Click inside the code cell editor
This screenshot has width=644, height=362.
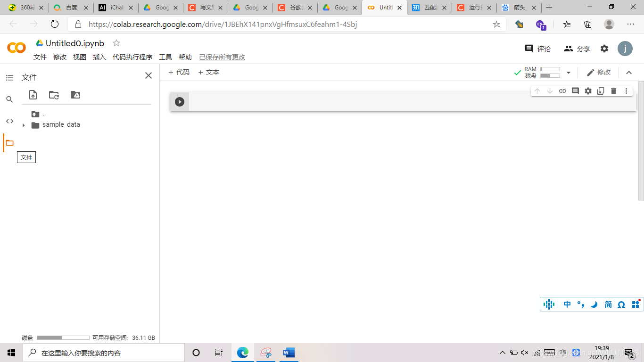coord(413,102)
